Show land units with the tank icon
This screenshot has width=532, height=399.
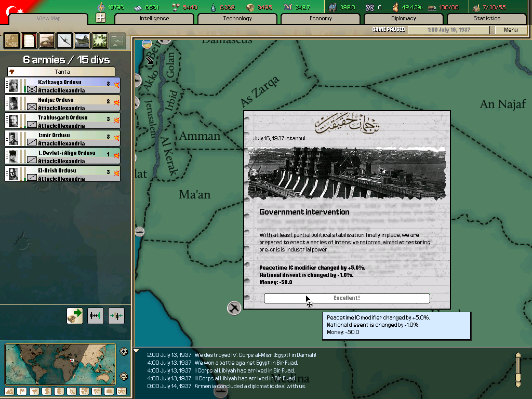pyautogui.click(x=47, y=40)
